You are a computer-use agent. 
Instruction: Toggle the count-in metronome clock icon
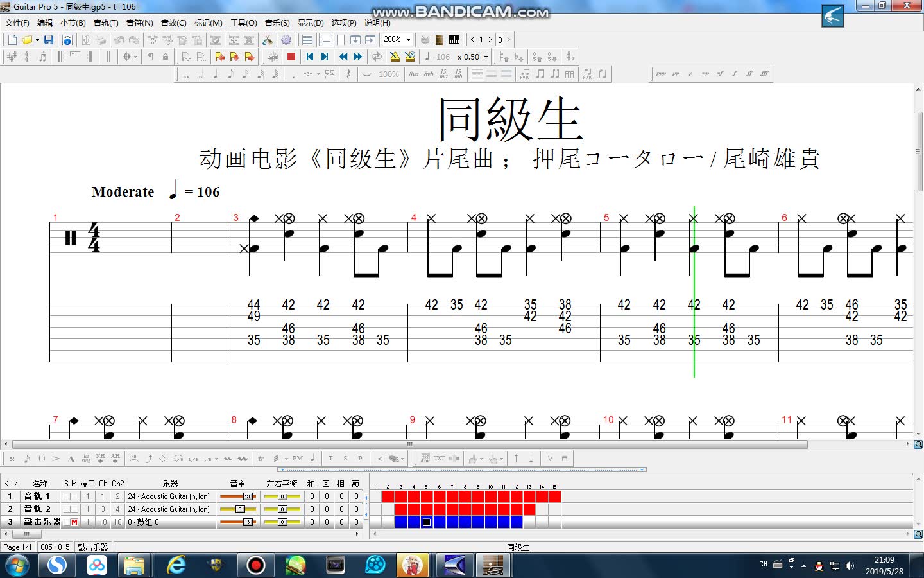410,57
